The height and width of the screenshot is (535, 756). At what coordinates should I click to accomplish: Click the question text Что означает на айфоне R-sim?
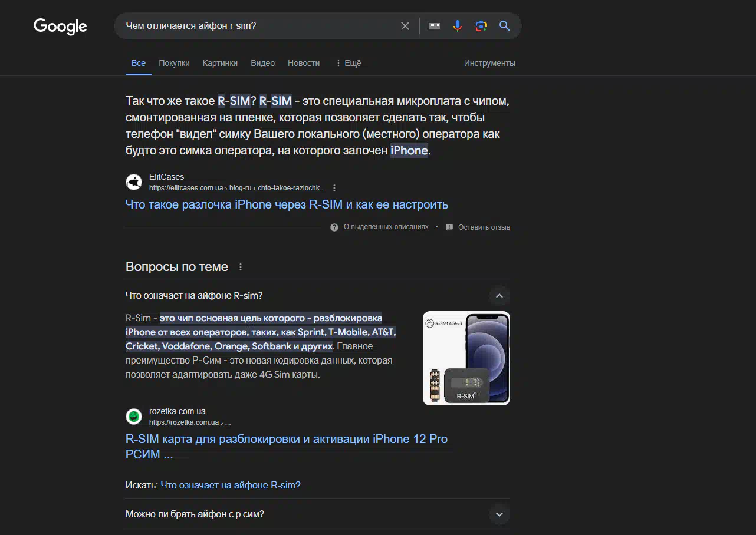coord(194,296)
